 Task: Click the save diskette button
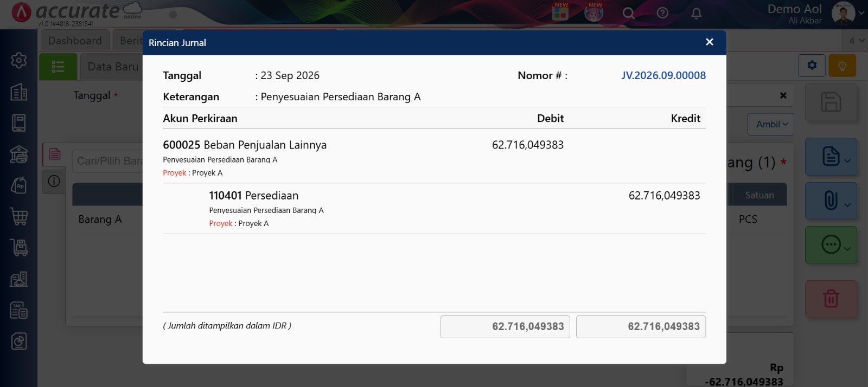tap(831, 102)
